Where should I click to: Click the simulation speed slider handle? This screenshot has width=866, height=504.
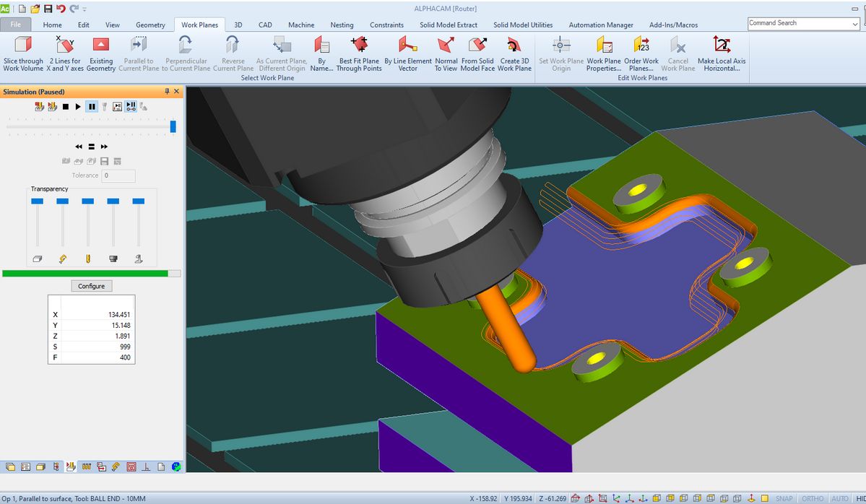coord(173,126)
